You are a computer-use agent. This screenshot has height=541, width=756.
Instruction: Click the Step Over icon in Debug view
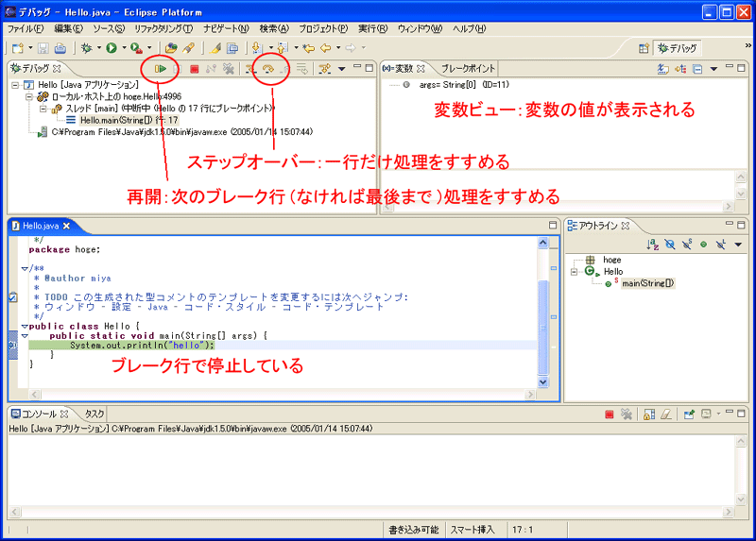tap(268, 69)
